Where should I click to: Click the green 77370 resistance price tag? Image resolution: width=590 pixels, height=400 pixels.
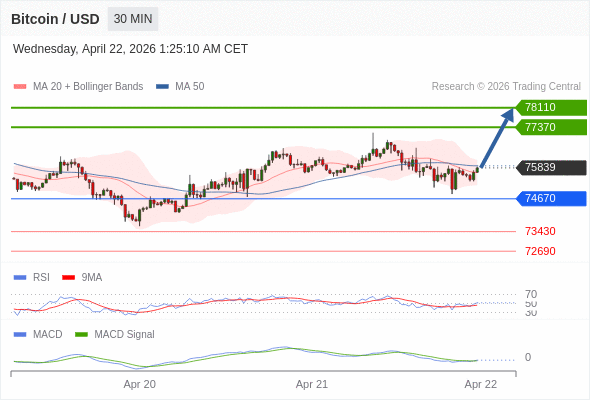click(551, 127)
